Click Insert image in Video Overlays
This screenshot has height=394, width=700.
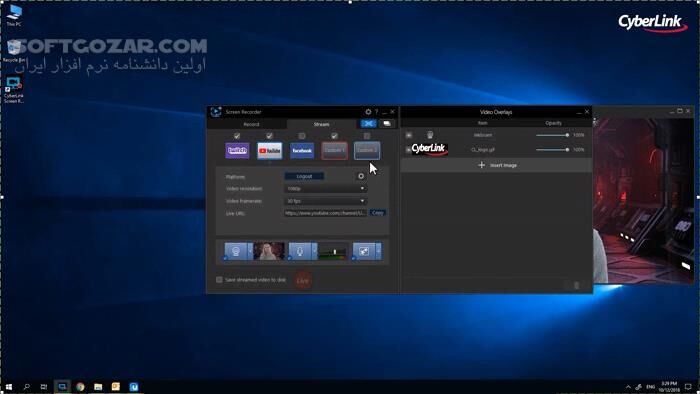pos(497,165)
